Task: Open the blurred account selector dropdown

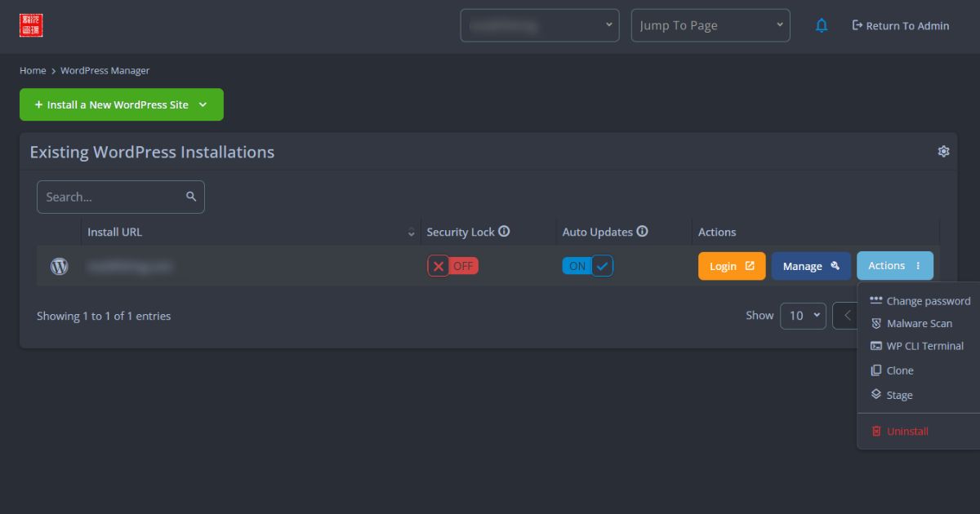Action: tap(540, 25)
